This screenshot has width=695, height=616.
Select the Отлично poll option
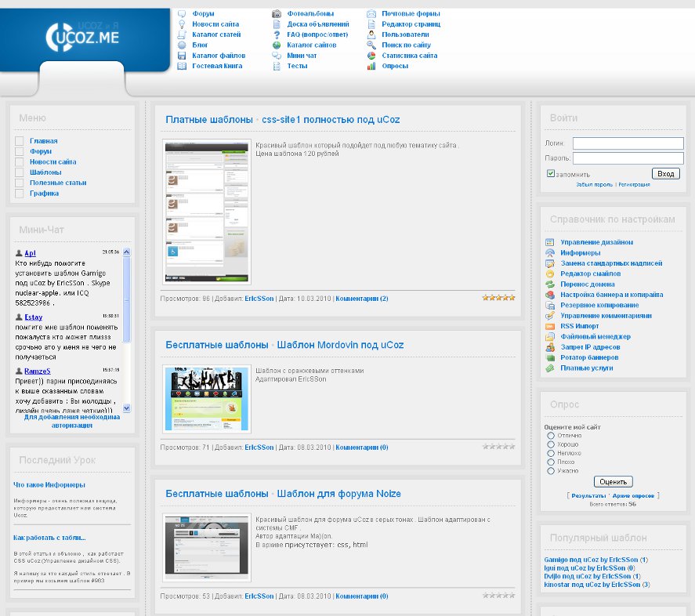click(x=551, y=436)
